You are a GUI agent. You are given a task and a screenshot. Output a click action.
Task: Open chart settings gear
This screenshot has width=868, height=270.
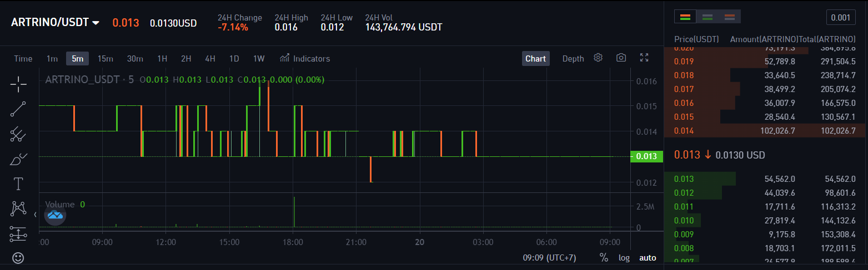598,58
